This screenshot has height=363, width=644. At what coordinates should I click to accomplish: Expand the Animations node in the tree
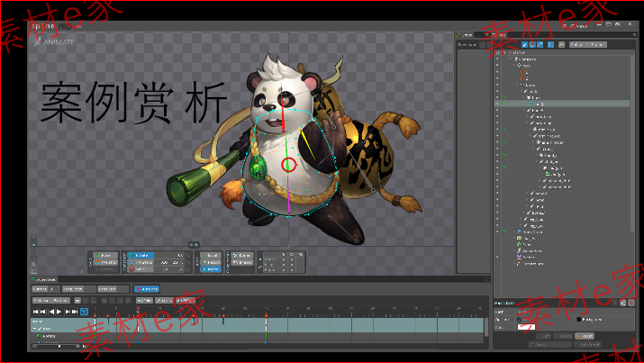pos(515,251)
